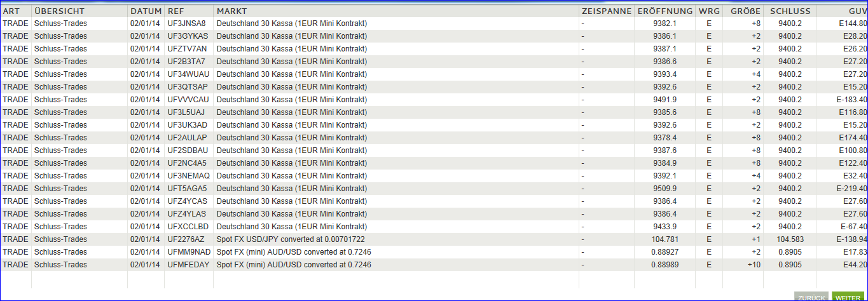Select reference UFXCCLBD
Screen dimensions: 868x301
188,227
